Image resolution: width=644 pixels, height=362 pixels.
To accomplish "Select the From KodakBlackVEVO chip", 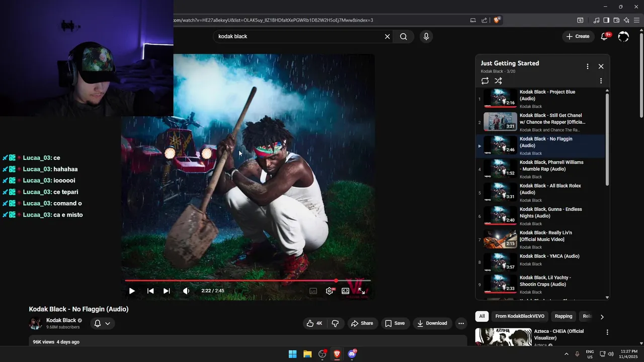I will tap(520, 316).
